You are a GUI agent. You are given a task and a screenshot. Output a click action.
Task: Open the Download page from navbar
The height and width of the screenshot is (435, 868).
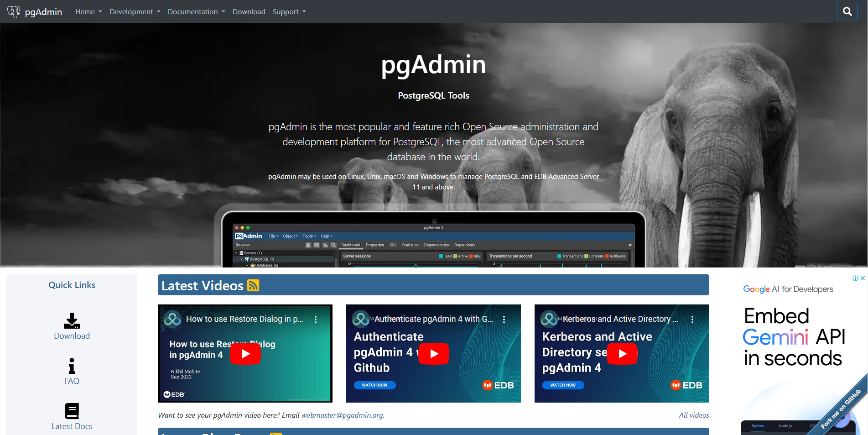249,11
